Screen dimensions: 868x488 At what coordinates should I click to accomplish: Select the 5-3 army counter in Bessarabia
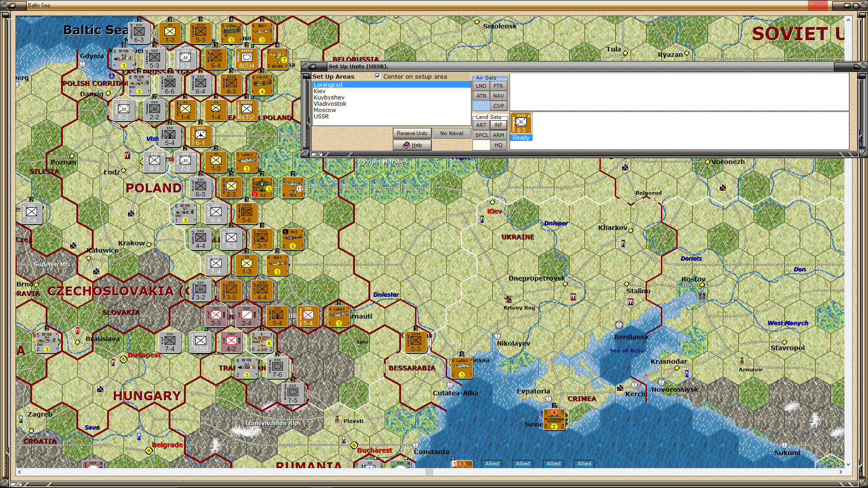coord(415,342)
